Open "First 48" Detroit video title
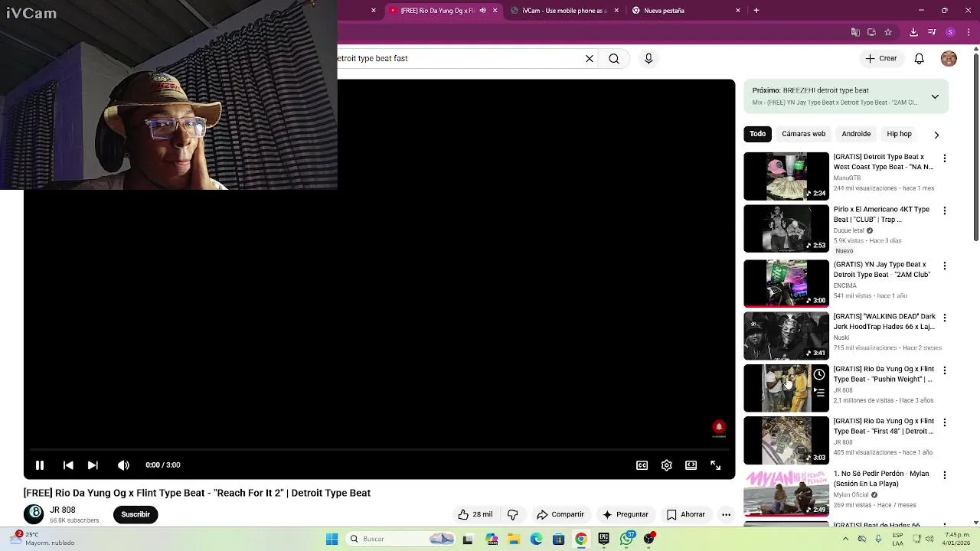This screenshot has height=551, width=980. pos(884,426)
